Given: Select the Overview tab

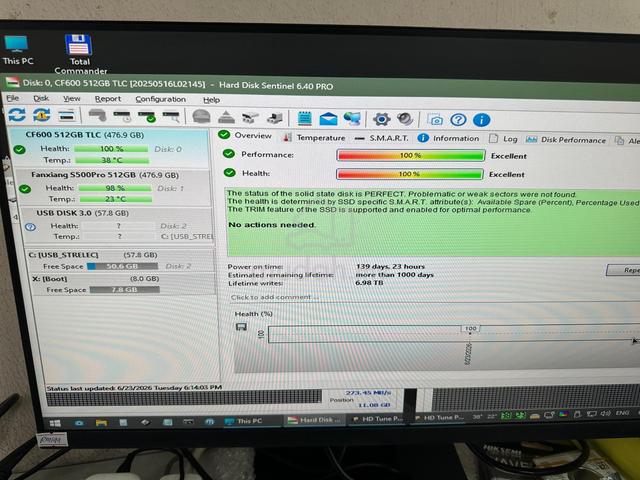Looking at the screenshot, I should point(245,135).
